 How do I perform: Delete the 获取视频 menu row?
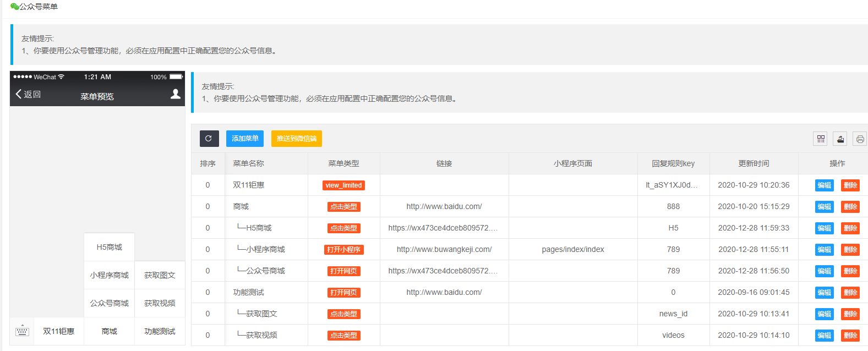850,336
